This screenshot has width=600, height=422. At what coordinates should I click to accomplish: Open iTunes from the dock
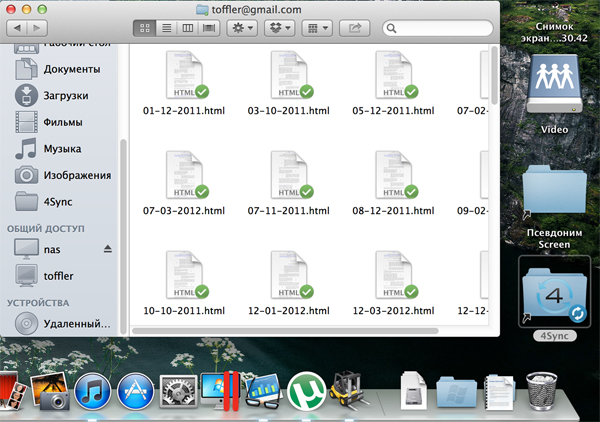[x=92, y=391]
